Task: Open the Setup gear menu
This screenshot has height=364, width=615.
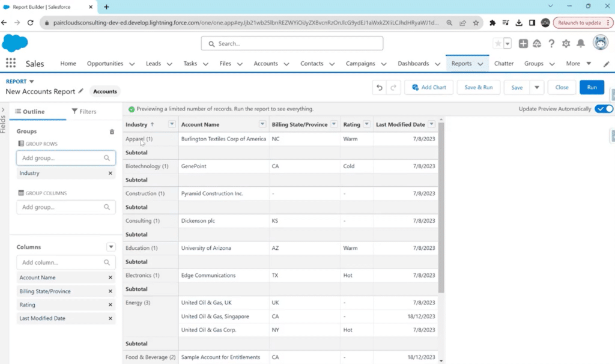Action: click(566, 43)
